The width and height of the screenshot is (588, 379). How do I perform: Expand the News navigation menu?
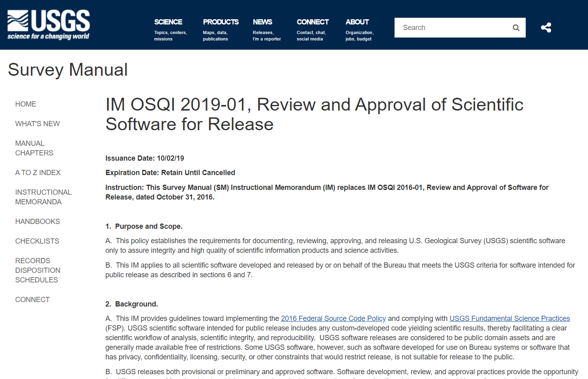coord(262,22)
